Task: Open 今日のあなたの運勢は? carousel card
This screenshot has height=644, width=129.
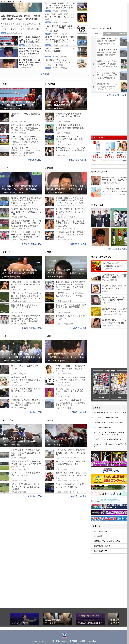Action: tap(90, 619)
